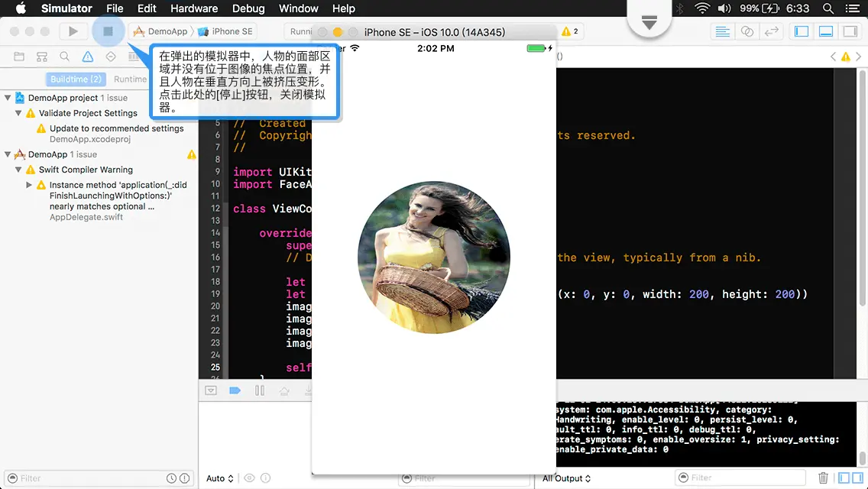Screen dimensions: 868x489
Task: Open the All Output console dropdown
Action: pyautogui.click(x=566, y=478)
